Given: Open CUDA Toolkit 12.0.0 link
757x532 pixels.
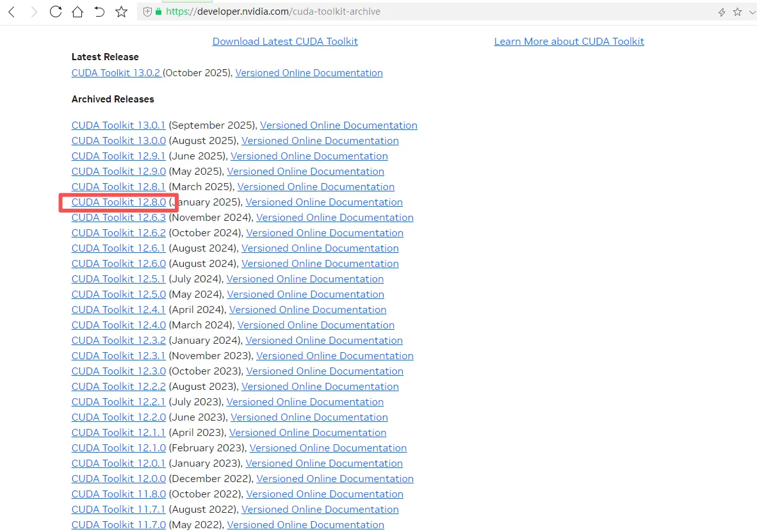Looking at the screenshot, I should (x=118, y=479).
